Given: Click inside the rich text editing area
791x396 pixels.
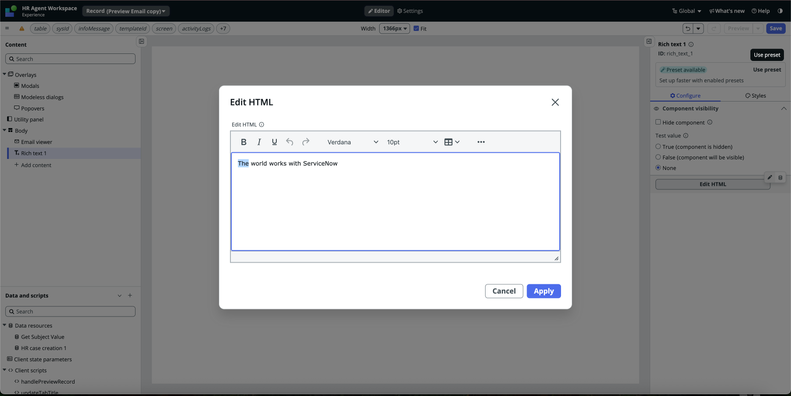Looking at the screenshot, I should [x=395, y=202].
